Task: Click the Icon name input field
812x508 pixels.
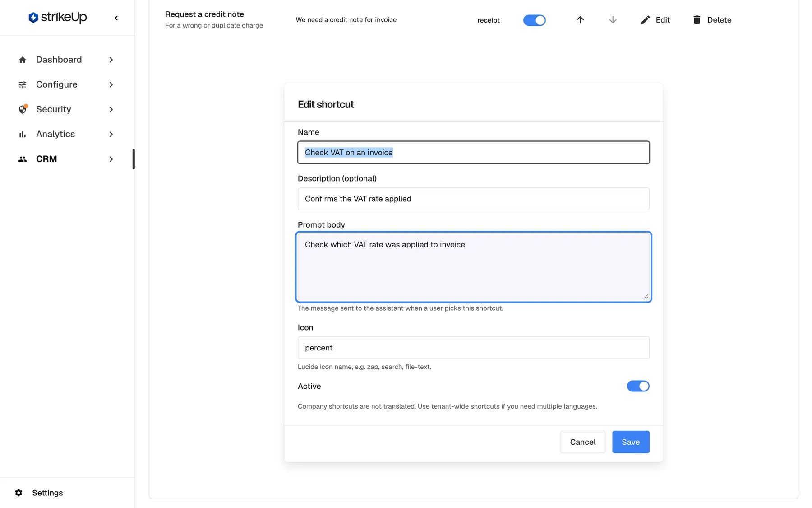Action: pos(473,348)
